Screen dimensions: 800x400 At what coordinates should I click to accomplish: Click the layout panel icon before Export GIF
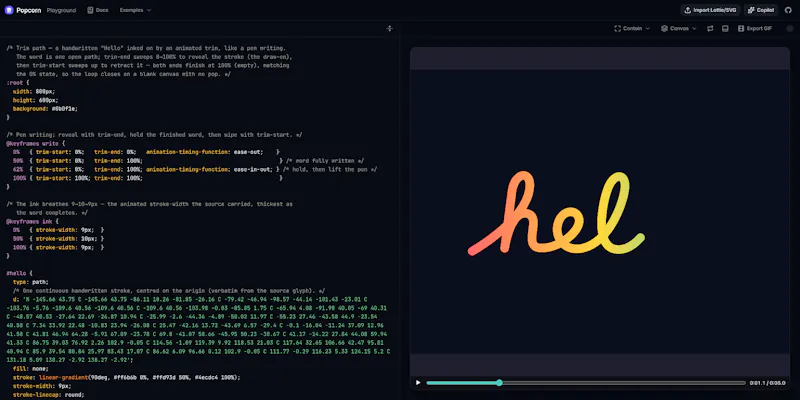tap(725, 29)
